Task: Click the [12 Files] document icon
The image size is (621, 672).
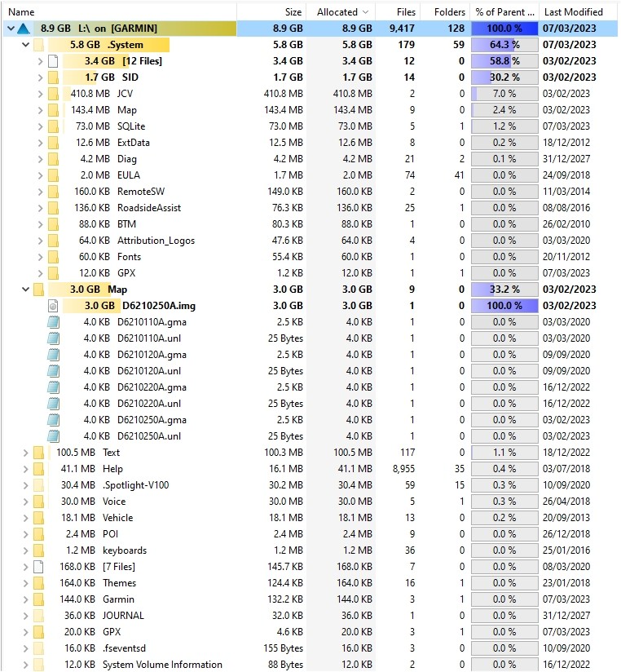Action: coord(53,61)
